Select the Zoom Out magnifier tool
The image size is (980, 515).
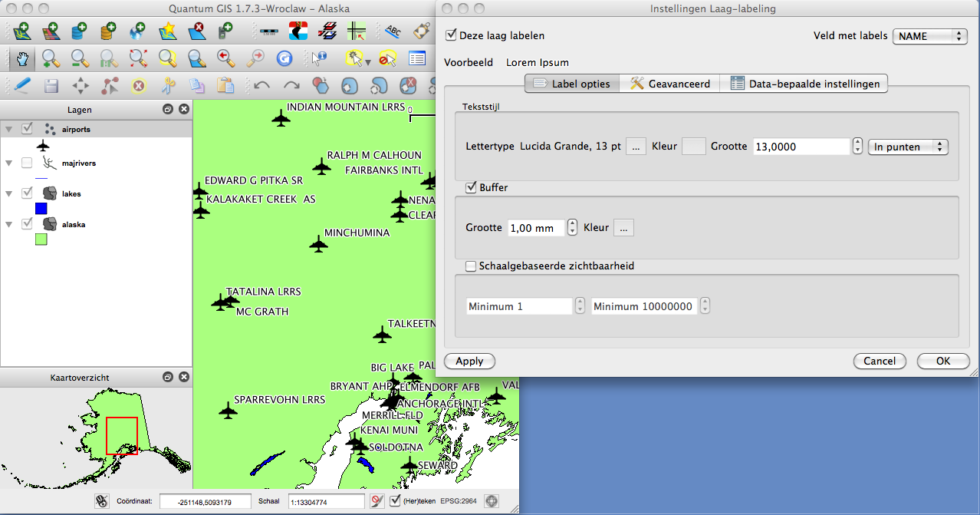[x=80, y=58]
